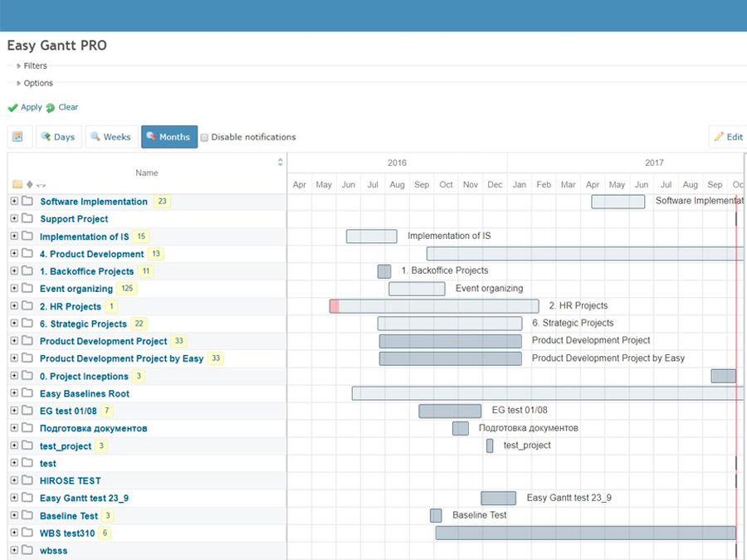
Task: Click the 22 badge next to 6. Strategic Projects
Action: [139, 324]
